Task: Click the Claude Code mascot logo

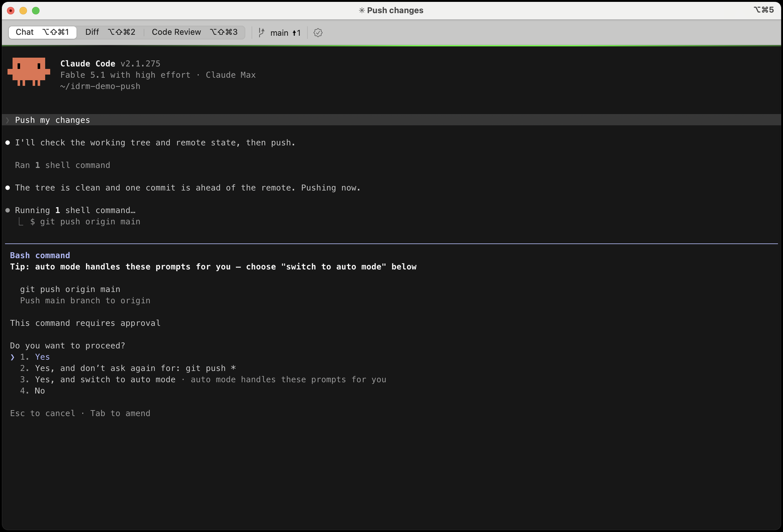Action: (x=29, y=72)
